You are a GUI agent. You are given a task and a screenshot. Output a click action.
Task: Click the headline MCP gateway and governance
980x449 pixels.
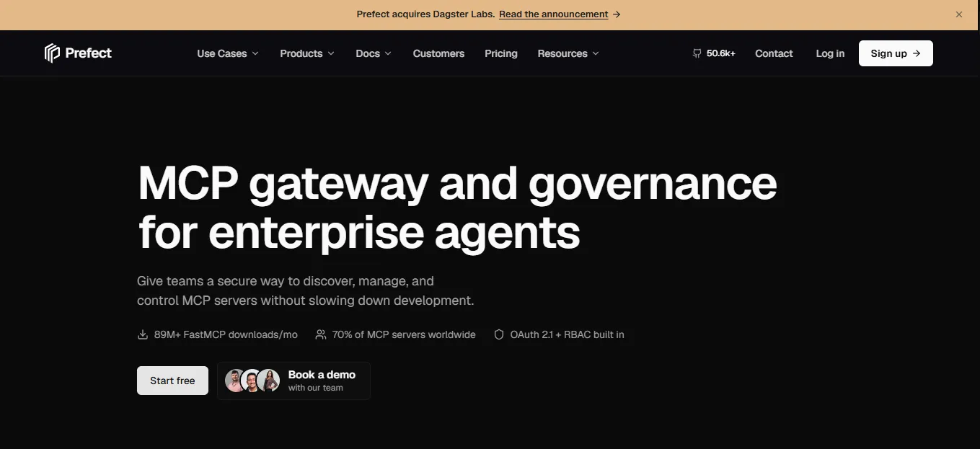coord(457,185)
